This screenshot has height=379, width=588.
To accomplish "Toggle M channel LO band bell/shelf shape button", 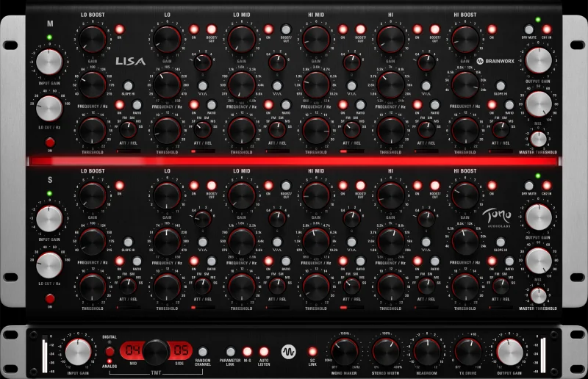I will pos(203,85).
